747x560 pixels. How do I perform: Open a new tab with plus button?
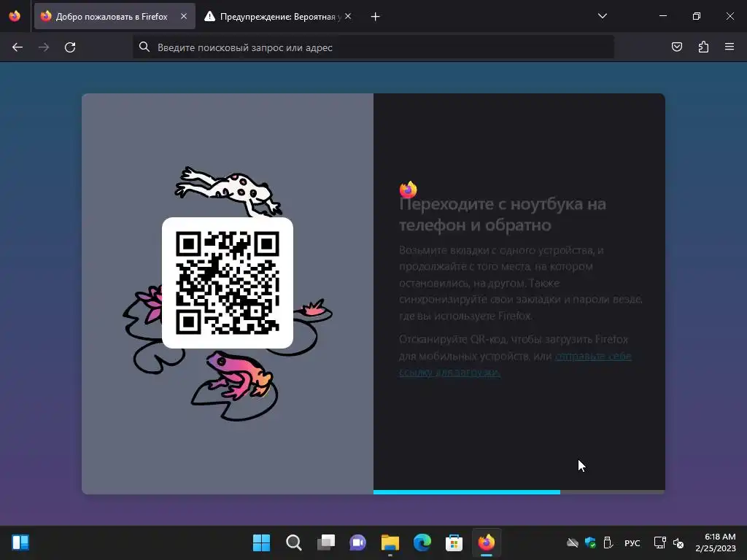coord(376,17)
